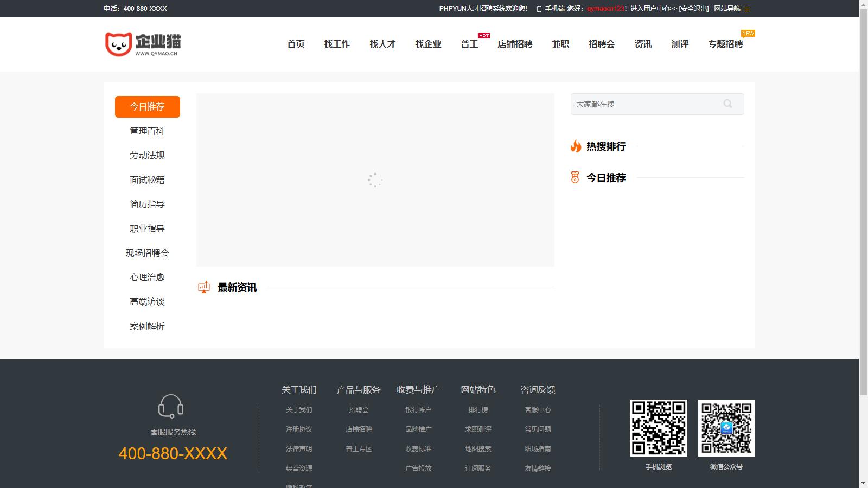The height and width of the screenshot is (488, 868).
Task: Click the 微信公众号 QR code
Action: point(726,428)
